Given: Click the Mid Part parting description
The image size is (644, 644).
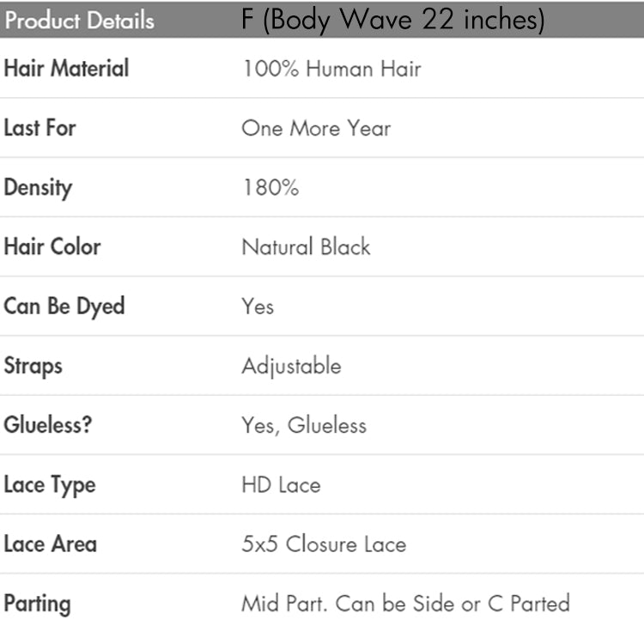Looking at the screenshot, I should coord(405,604).
